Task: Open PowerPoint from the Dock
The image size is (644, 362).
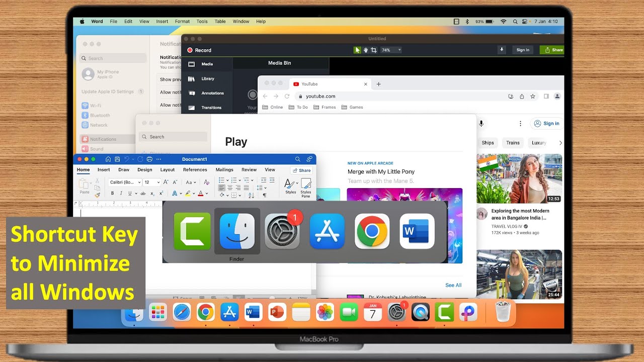Action: click(277, 313)
